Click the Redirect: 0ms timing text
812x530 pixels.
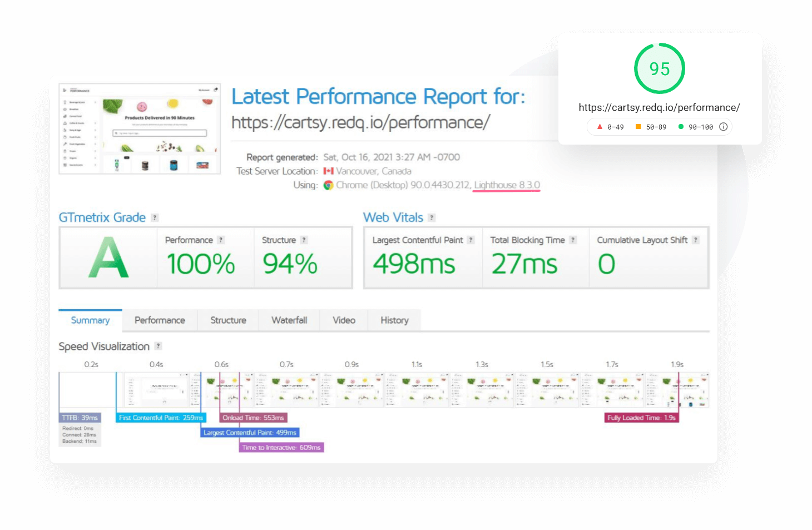pyautogui.click(x=78, y=428)
